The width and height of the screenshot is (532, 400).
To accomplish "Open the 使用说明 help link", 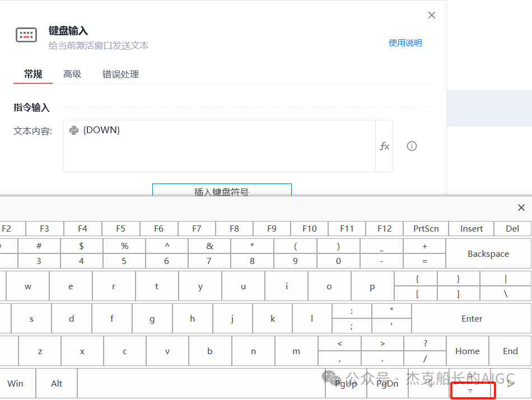I will tap(405, 43).
